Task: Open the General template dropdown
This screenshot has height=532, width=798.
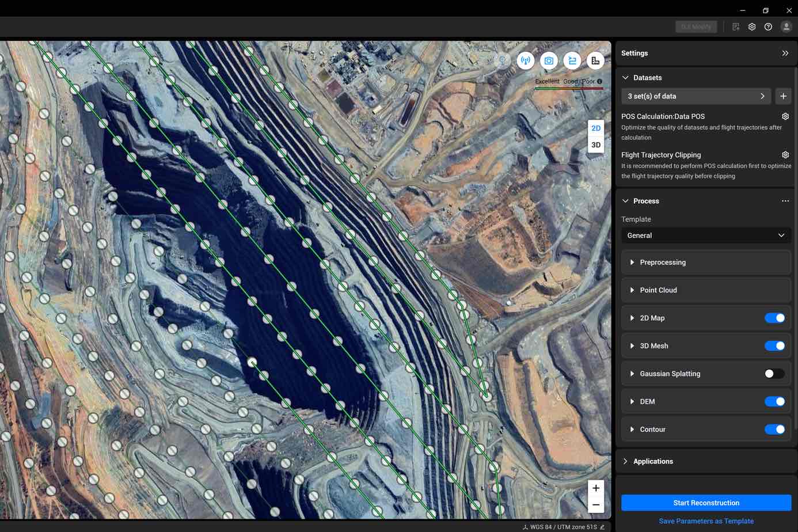Action: coord(705,235)
